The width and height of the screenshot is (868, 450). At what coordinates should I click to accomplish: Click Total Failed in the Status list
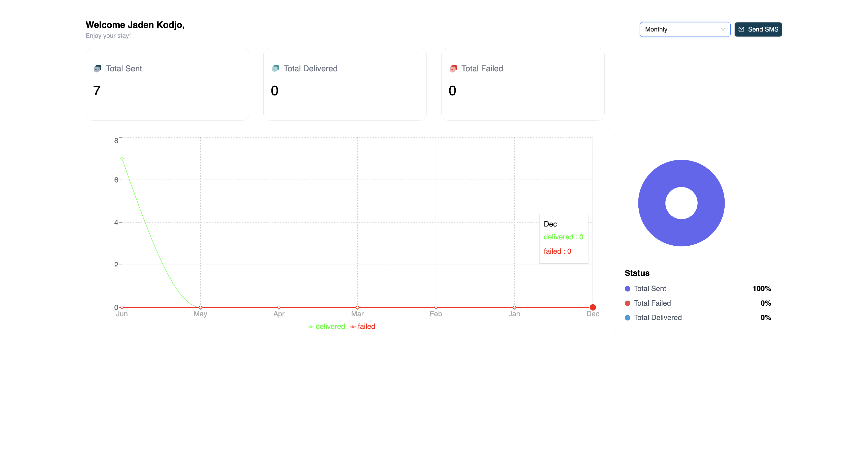coord(652,303)
